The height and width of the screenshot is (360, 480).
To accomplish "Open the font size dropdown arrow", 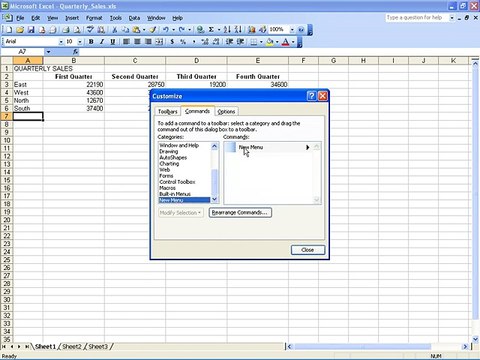I will 80,42.
